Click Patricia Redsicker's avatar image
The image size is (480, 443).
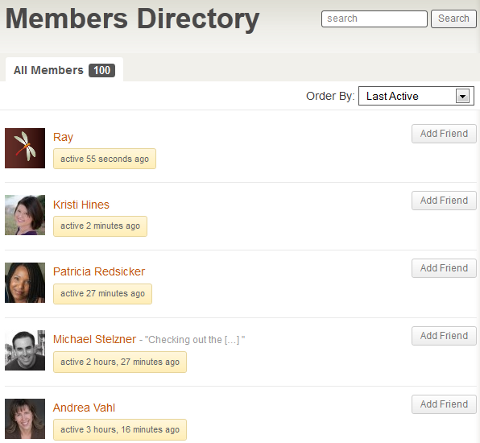tap(25, 283)
